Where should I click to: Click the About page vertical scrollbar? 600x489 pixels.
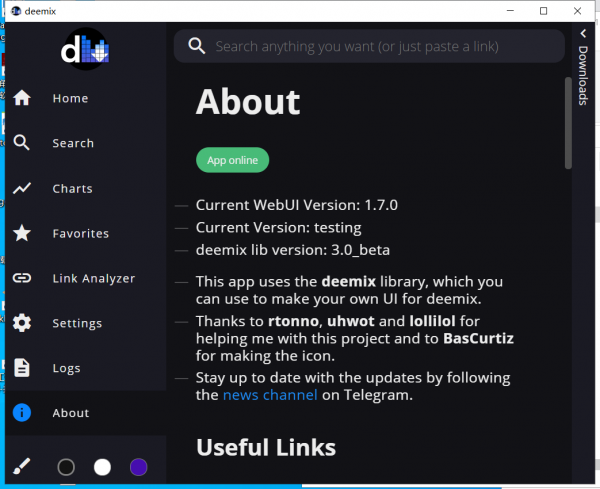pyautogui.click(x=568, y=123)
